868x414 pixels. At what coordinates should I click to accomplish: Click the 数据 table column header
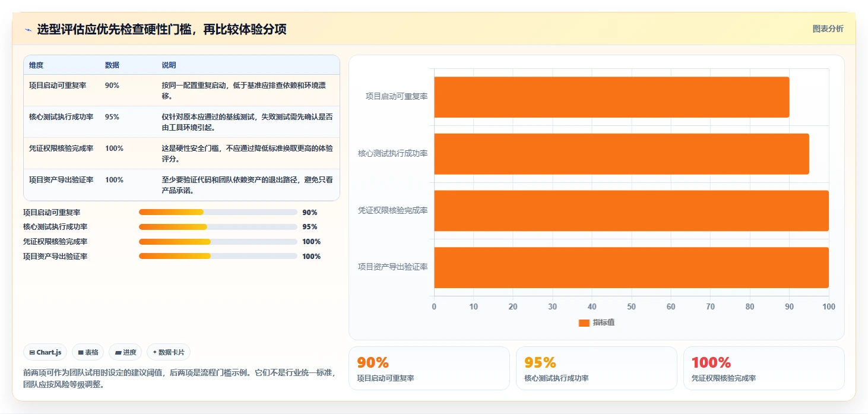112,65
